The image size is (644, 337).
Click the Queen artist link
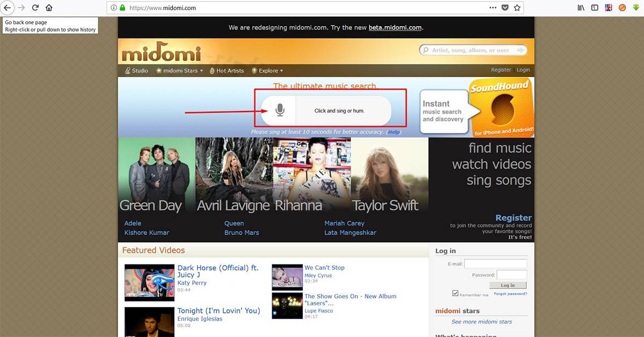point(234,223)
